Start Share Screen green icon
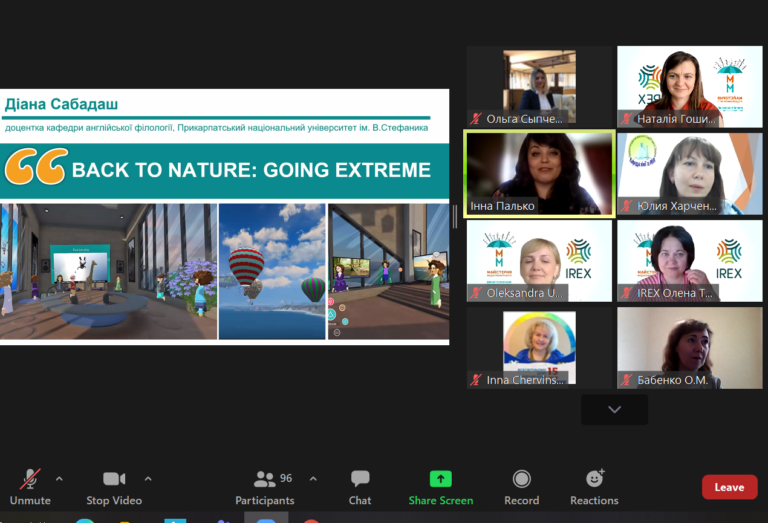Image resolution: width=768 pixels, height=523 pixels. (440, 478)
